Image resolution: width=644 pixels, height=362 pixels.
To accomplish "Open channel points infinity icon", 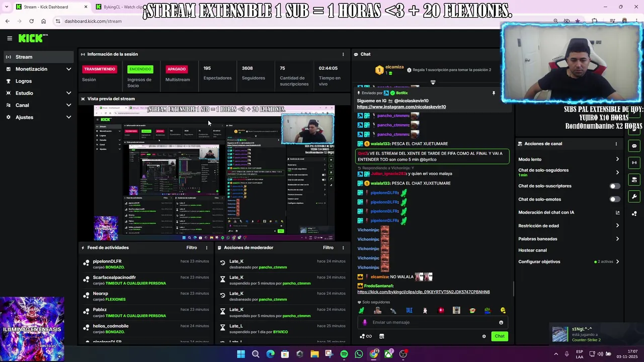I will coord(366,336).
